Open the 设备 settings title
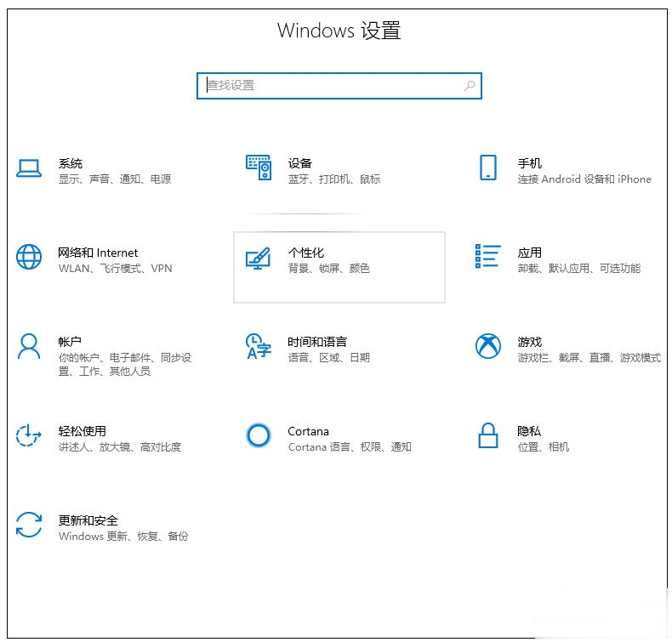This screenshot has height=642, width=672. click(300, 163)
